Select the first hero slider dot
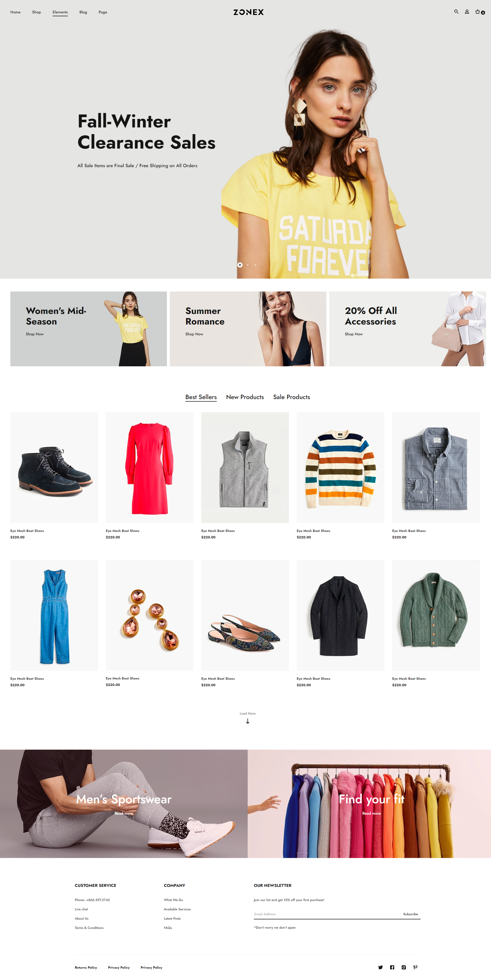This screenshot has width=491, height=980. pos(240,265)
